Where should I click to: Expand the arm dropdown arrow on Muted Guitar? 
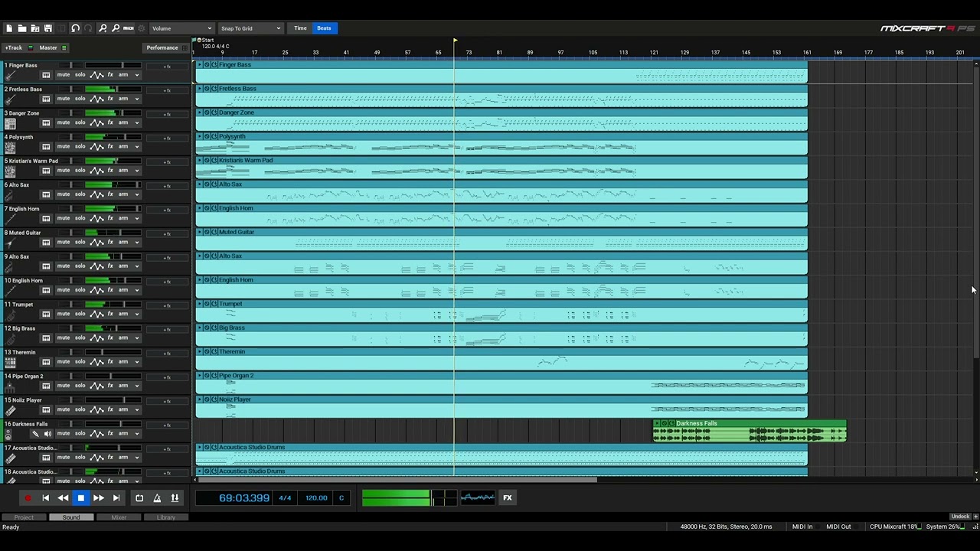[137, 243]
